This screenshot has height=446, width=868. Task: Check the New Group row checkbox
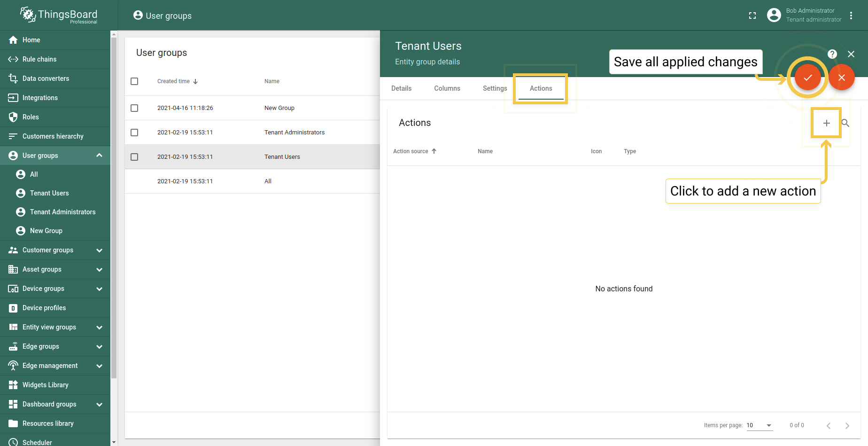(x=134, y=108)
